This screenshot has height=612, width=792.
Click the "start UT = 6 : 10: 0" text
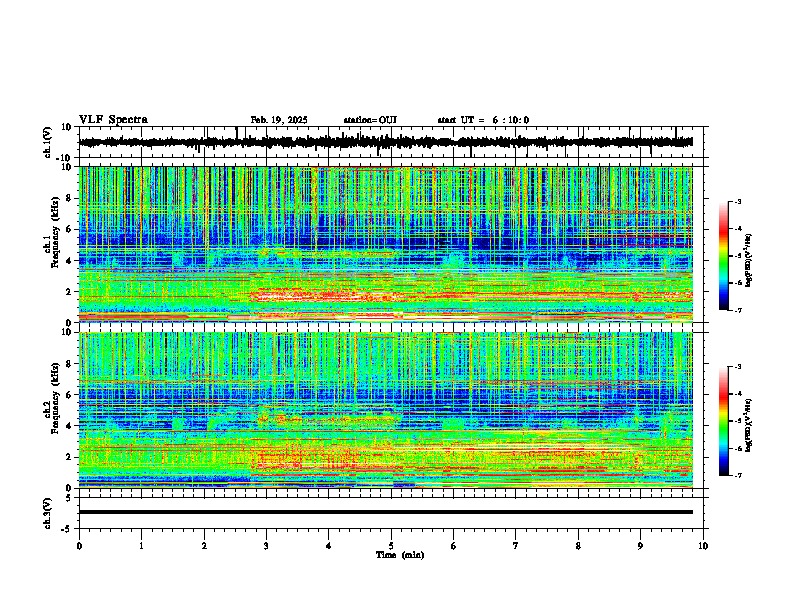(x=483, y=120)
